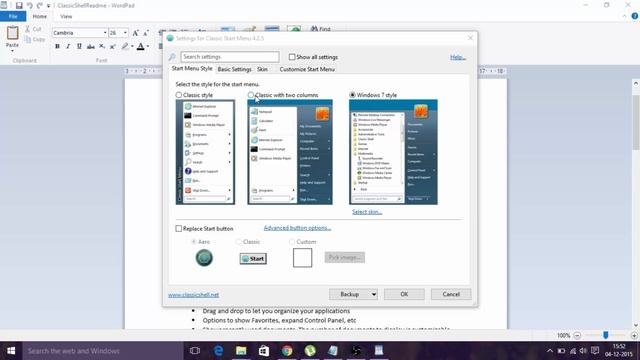Screen dimensions: 640x360
Task: Expand the highlight color dropdown arrow
Action: coord(132,46)
